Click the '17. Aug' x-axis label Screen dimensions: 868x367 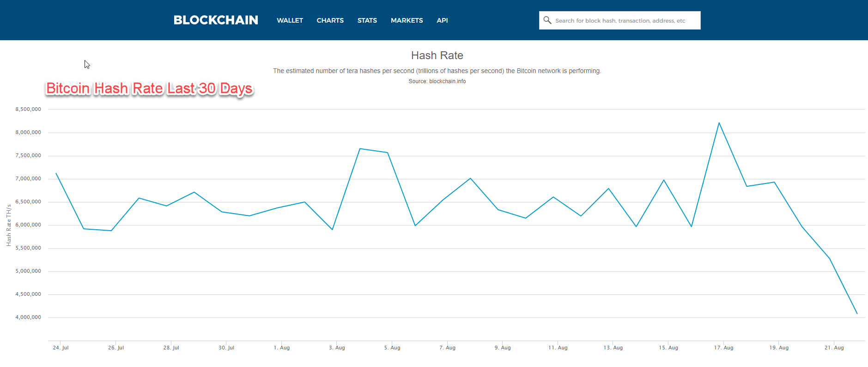(x=723, y=348)
